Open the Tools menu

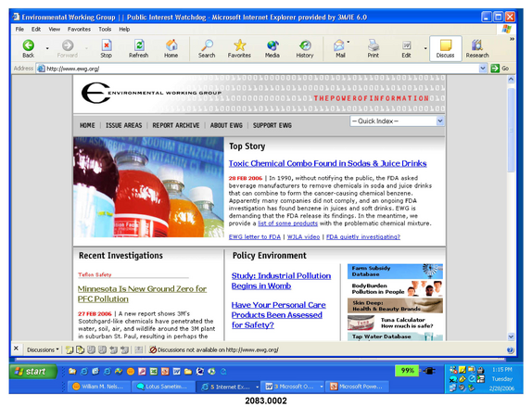[x=105, y=30]
